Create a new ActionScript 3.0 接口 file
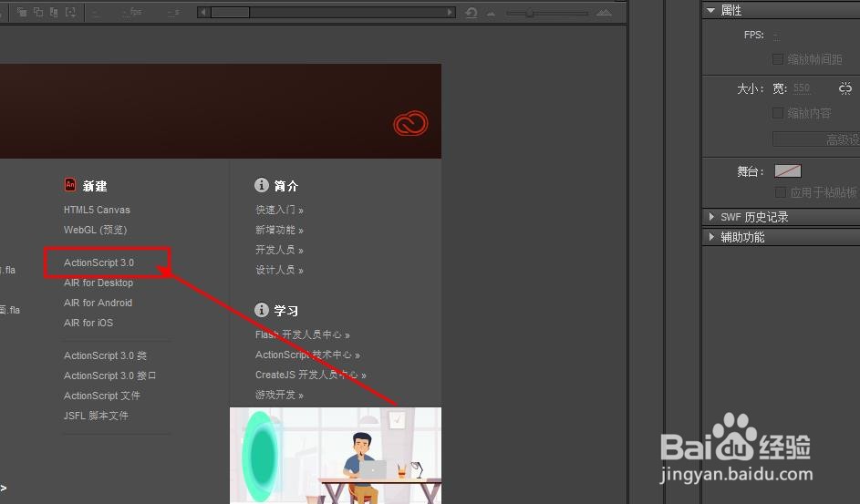 click(110, 375)
